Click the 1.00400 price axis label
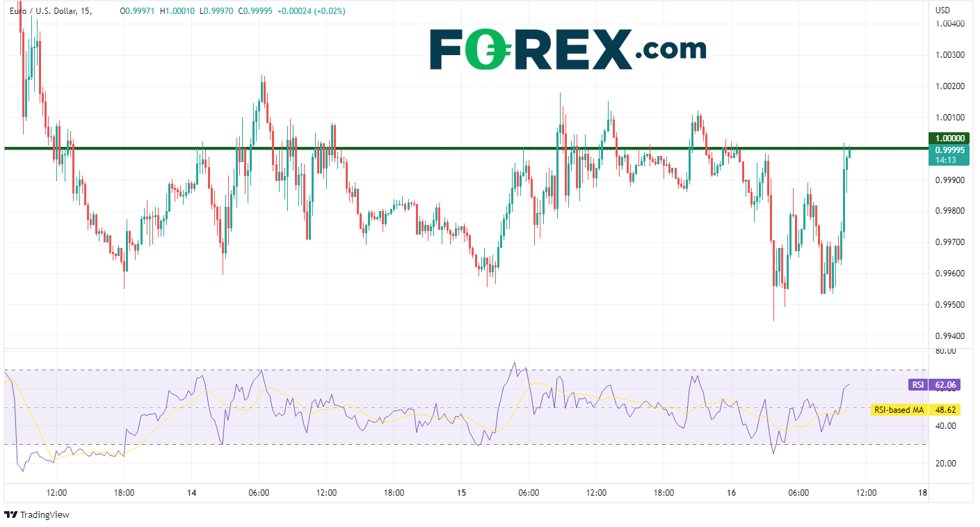Image resolution: width=980 pixels, height=527 pixels. pyautogui.click(x=950, y=24)
